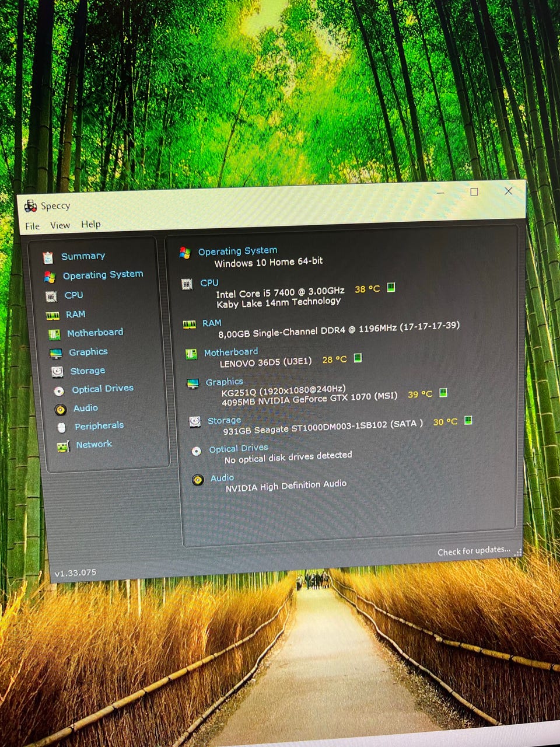Click the Storage drive icon in summary panel
Viewport: 560px width, 747px height.
tap(195, 422)
